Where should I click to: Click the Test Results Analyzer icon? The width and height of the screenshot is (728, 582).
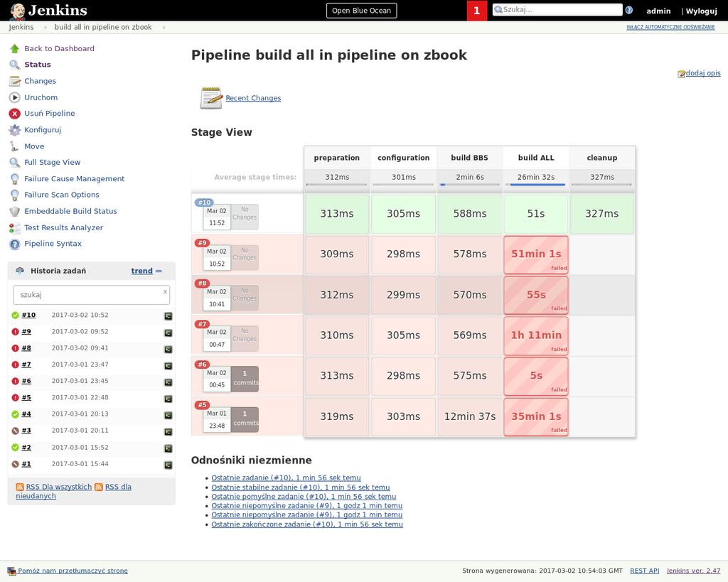[15, 227]
